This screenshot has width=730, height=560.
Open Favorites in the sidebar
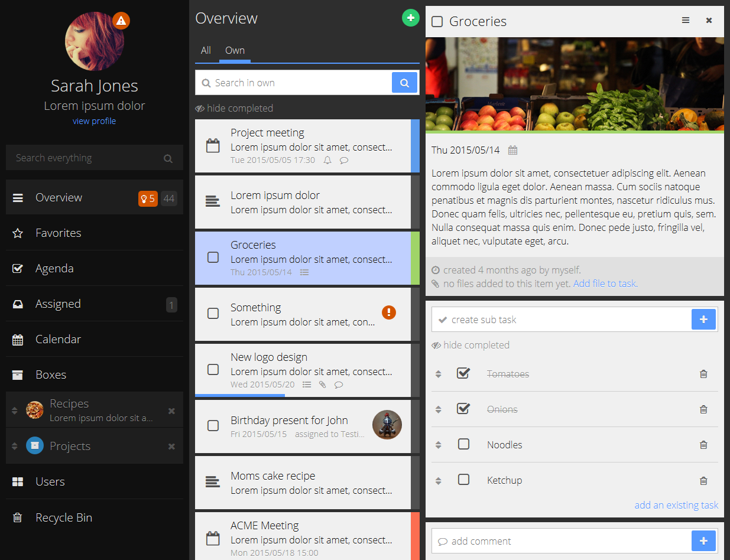[95, 233]
